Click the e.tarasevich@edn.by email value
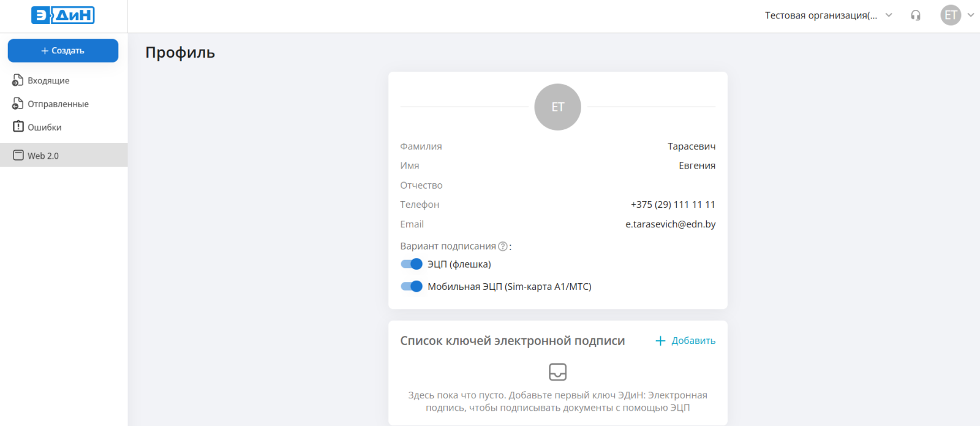This screenshot has height=426, width=980. (x=670, y=224)
